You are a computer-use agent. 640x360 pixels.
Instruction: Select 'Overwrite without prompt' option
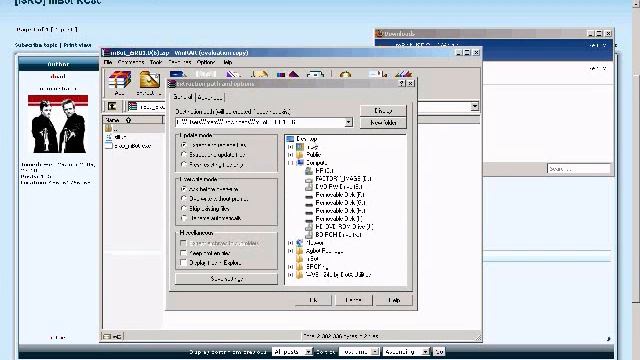click(x=184, y=199)
